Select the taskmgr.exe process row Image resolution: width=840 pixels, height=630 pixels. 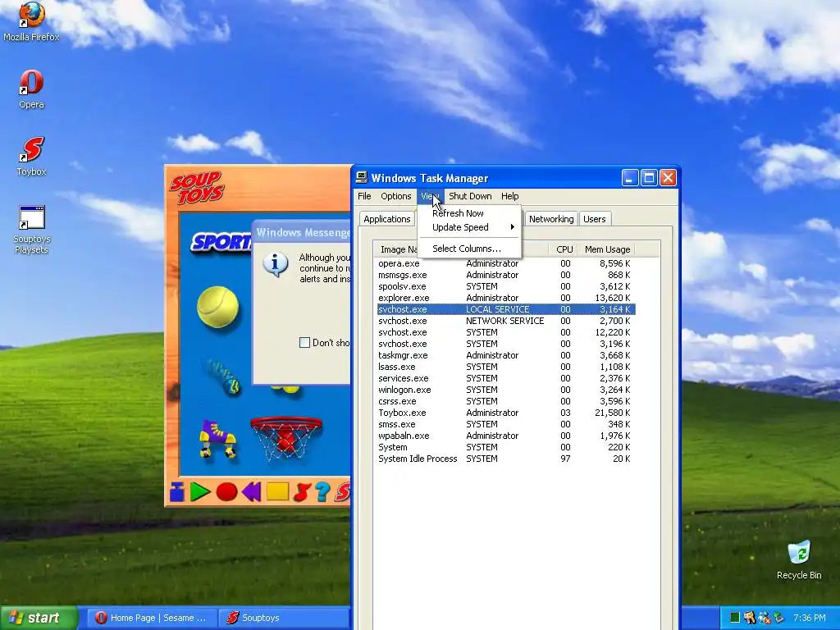coord(505,355)
